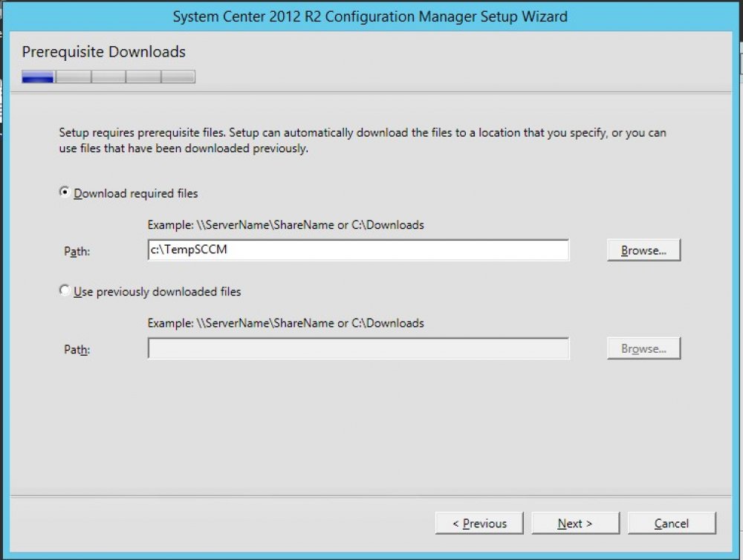The width and height of the screenshot is (743, 560).
Task: Click the setup wizard title bar text
Action: tap(369, 16)
